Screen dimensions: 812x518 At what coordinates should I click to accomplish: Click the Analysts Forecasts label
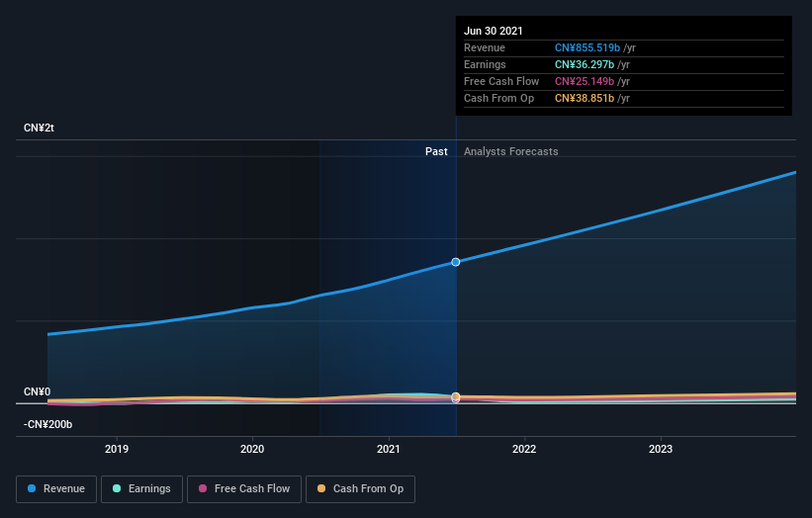[x=511, y=151]
